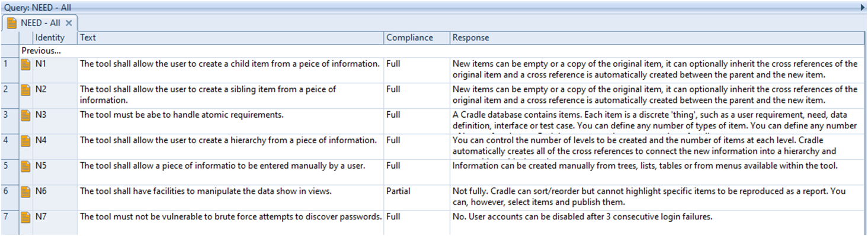The image size is (868, 236).
Task: Click text about handling atomic requirements
Action: 182,115
